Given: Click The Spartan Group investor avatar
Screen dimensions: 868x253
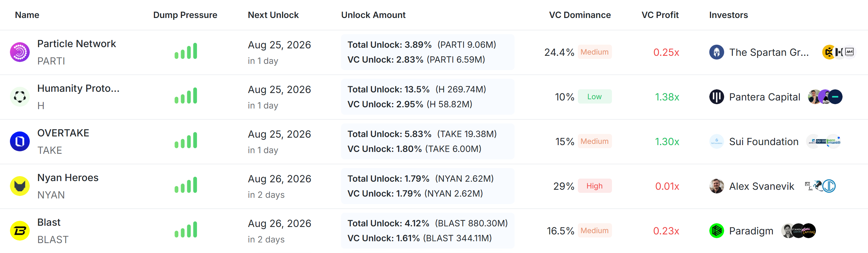Looking at the screenshot, I should 716,52.
